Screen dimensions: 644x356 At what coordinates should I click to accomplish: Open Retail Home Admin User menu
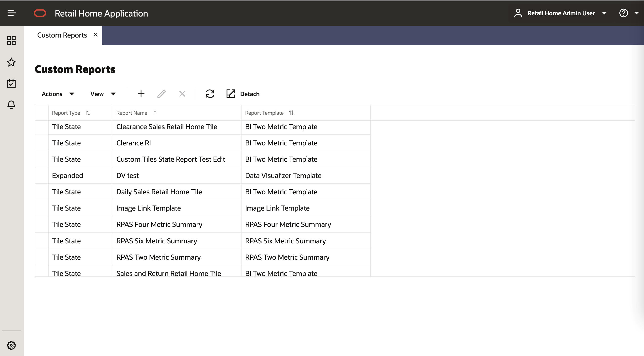click(560, 13)
